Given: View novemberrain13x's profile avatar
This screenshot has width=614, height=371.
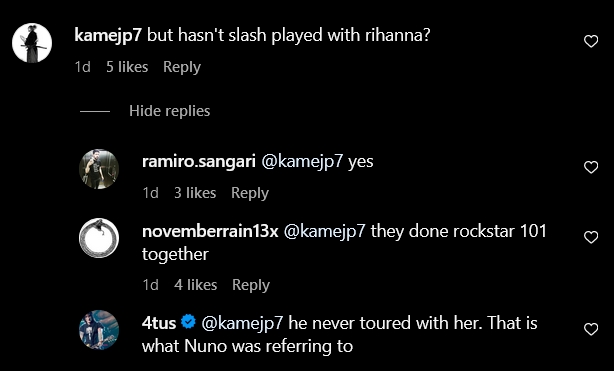Looking at the screenshot, I should (99, 238).
